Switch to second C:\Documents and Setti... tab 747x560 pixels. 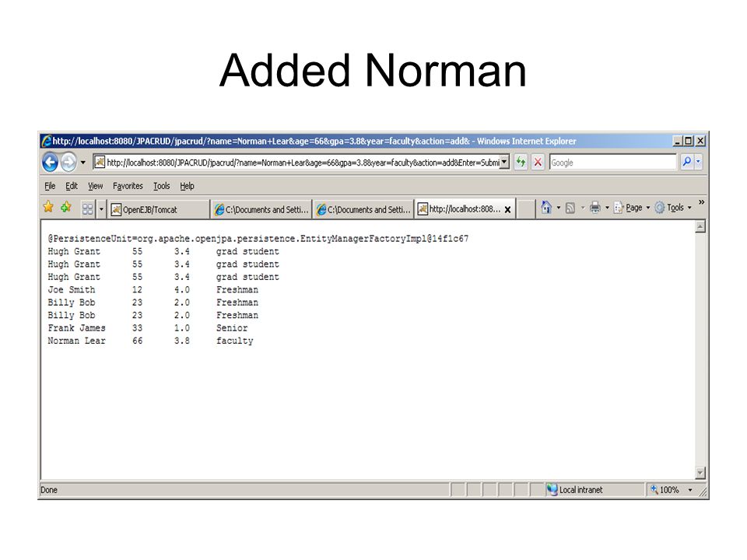[x=363, y=209]
